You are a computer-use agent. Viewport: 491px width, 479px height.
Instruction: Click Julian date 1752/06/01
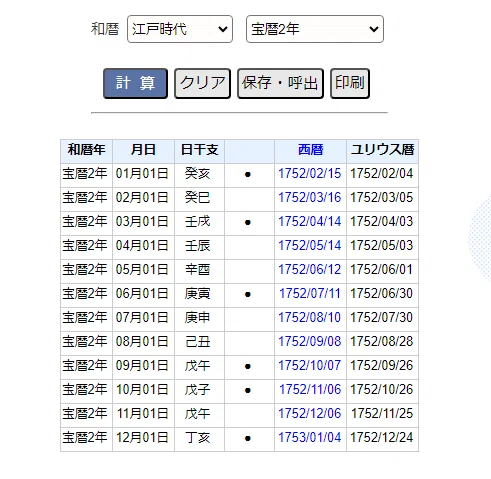pos(382,270)
